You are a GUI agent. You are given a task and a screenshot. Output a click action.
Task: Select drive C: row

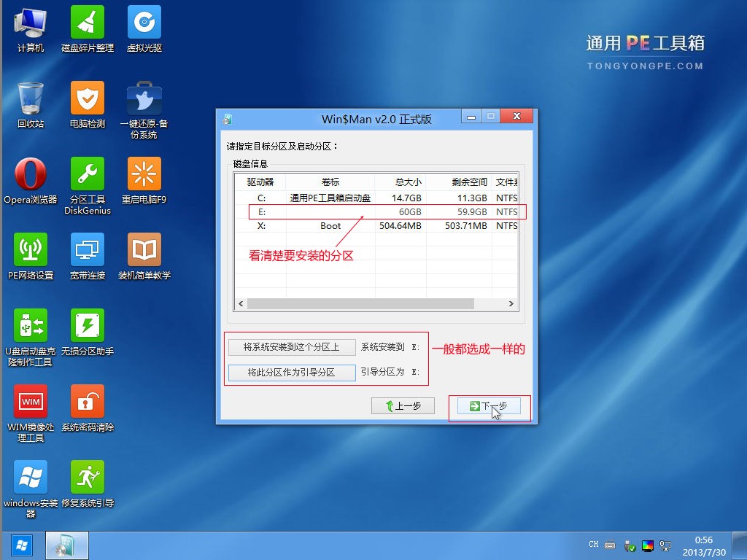pos(376,198)
